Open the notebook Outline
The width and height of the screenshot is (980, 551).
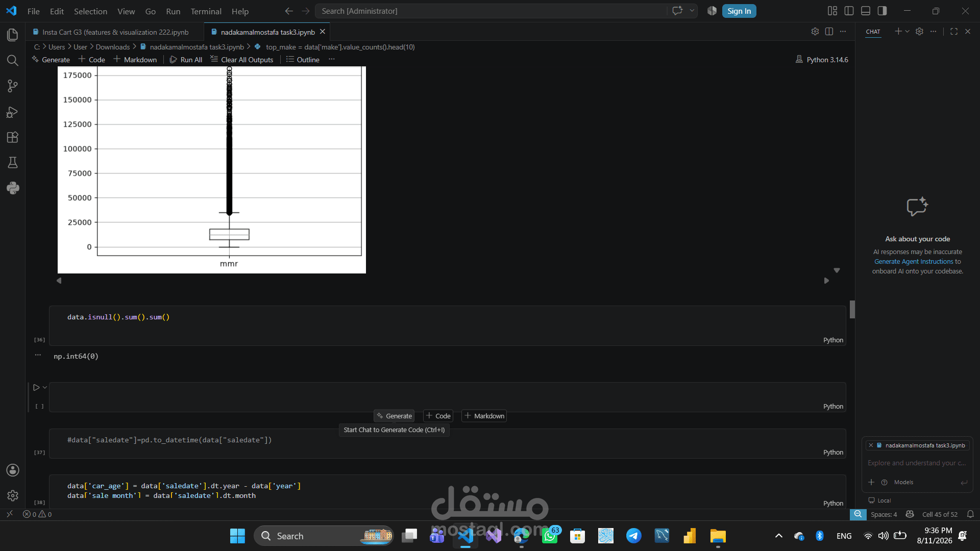pos(303,60)
